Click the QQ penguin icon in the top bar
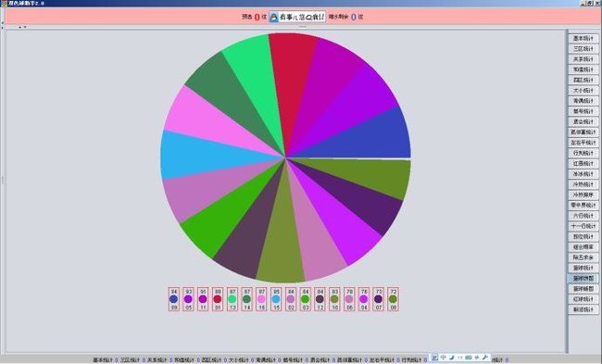 click(274, 17)
